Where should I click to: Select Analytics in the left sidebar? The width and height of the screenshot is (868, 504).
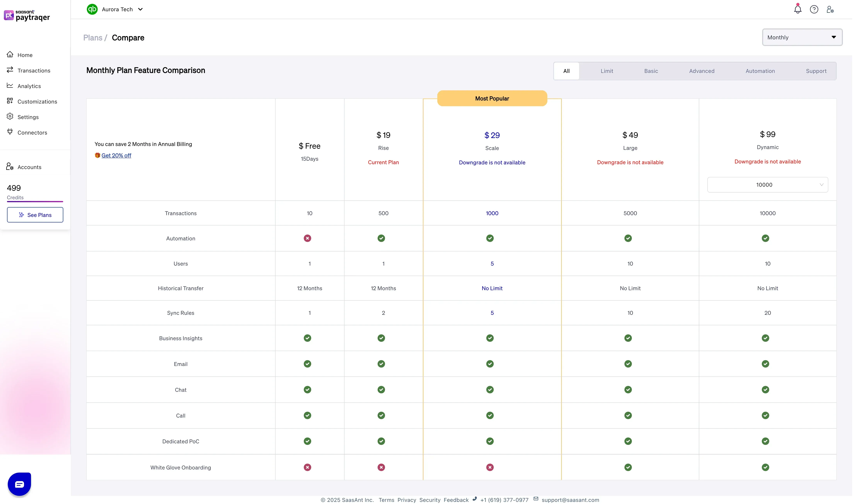29,86
